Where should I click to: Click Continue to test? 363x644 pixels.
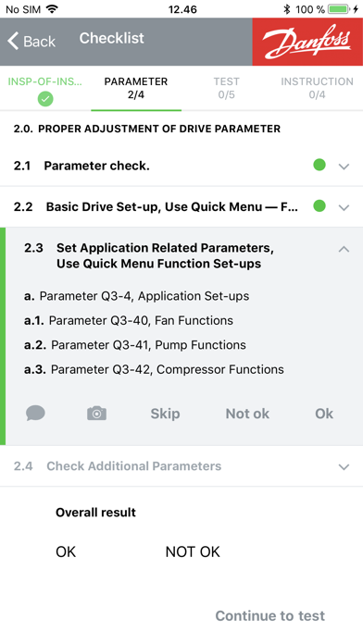tap(270, 615)
